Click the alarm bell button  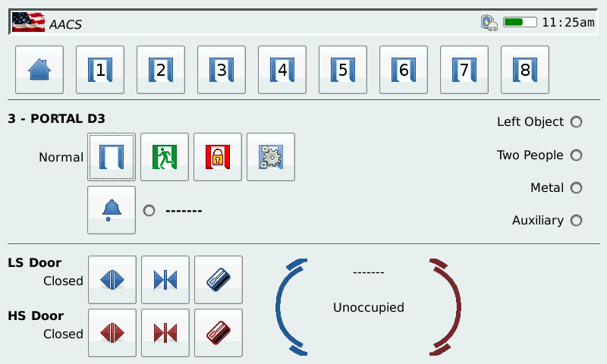[112, 210]
